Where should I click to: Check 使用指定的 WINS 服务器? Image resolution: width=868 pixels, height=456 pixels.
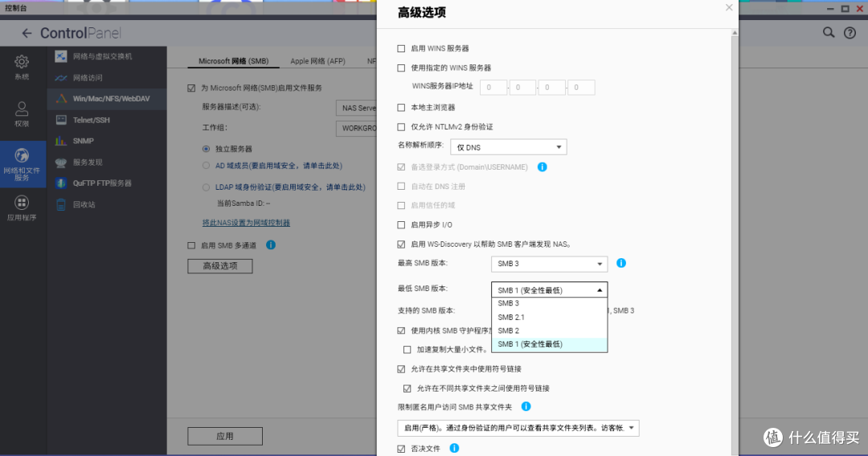(401, 68)
